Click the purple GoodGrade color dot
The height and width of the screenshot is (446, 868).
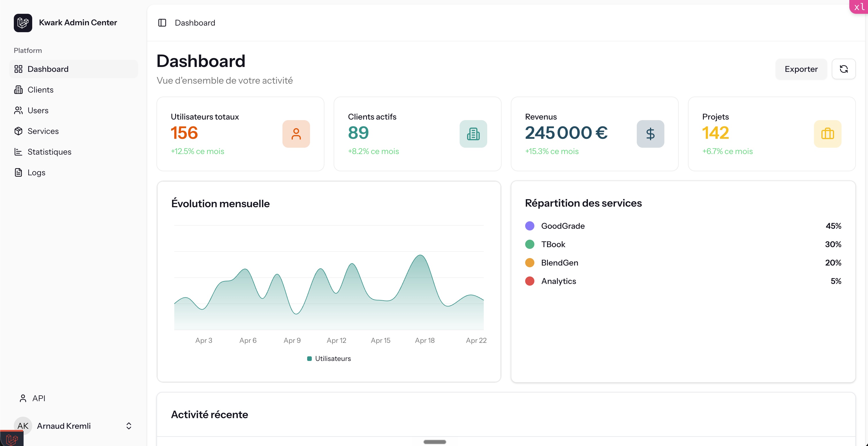coord(530,226)
